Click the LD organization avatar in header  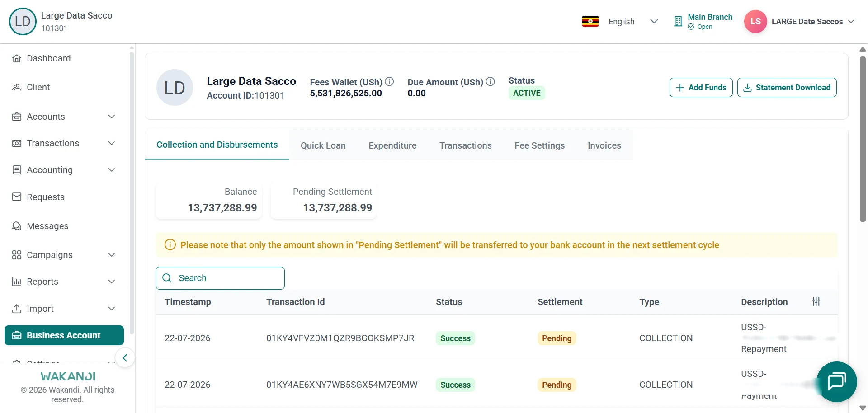tap(23, 21)
